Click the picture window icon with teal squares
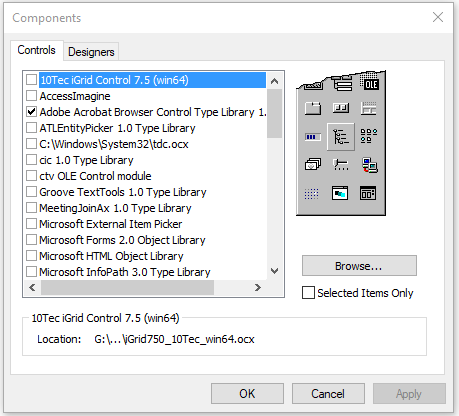This screenshot has width=459, height=416. (x=340, y=193)
